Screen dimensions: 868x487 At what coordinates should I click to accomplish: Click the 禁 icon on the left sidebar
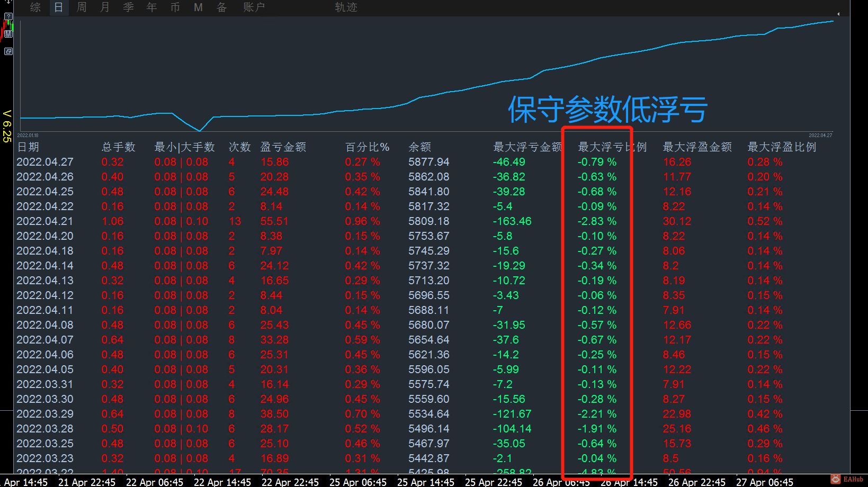click(x=8, y=33)
